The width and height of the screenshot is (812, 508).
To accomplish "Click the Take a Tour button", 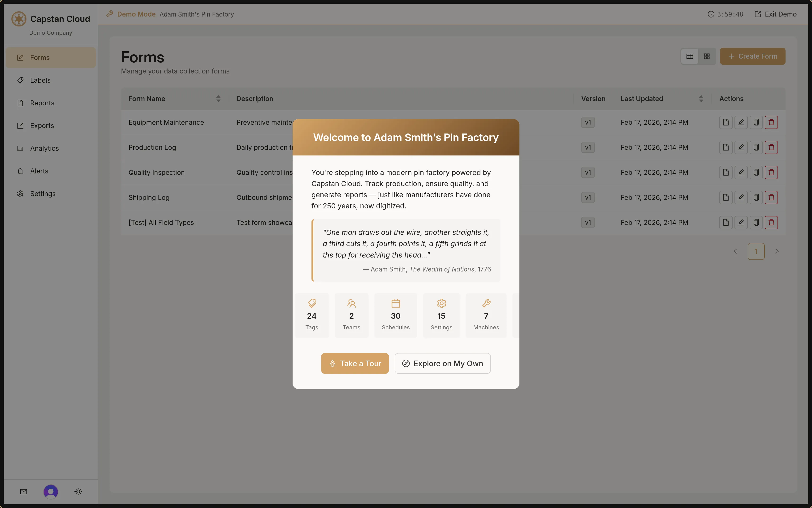I will 355,364.
